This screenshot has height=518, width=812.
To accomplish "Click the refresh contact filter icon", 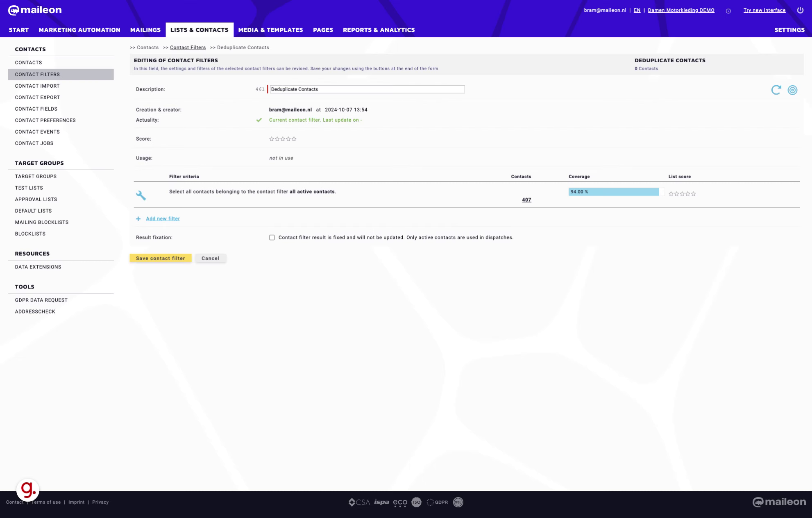I will point(776,90).
